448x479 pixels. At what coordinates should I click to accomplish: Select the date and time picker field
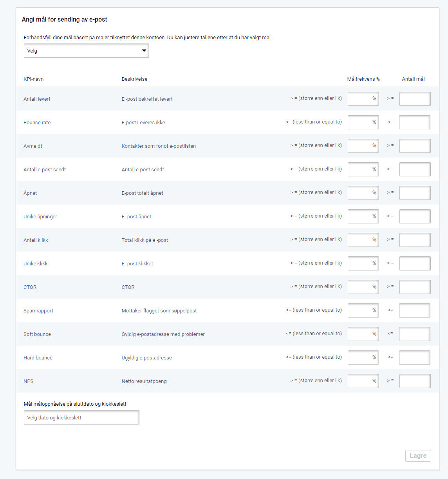point(81,417)
